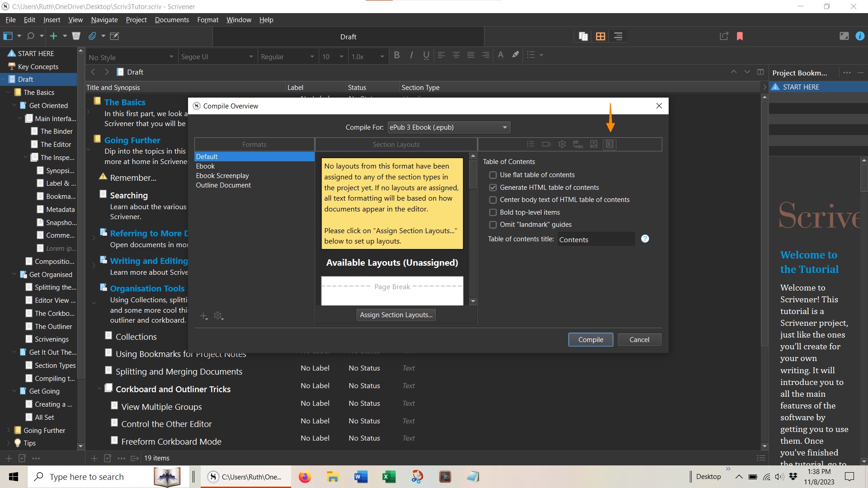Open the binder view toggle icon

click(x=8, y=36)
